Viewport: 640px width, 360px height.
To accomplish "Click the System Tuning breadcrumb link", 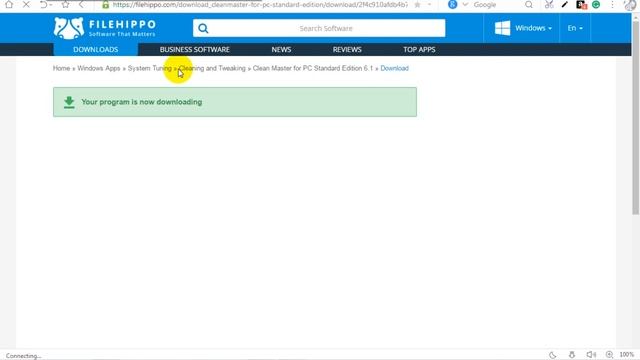I will (x=150, y=68).
